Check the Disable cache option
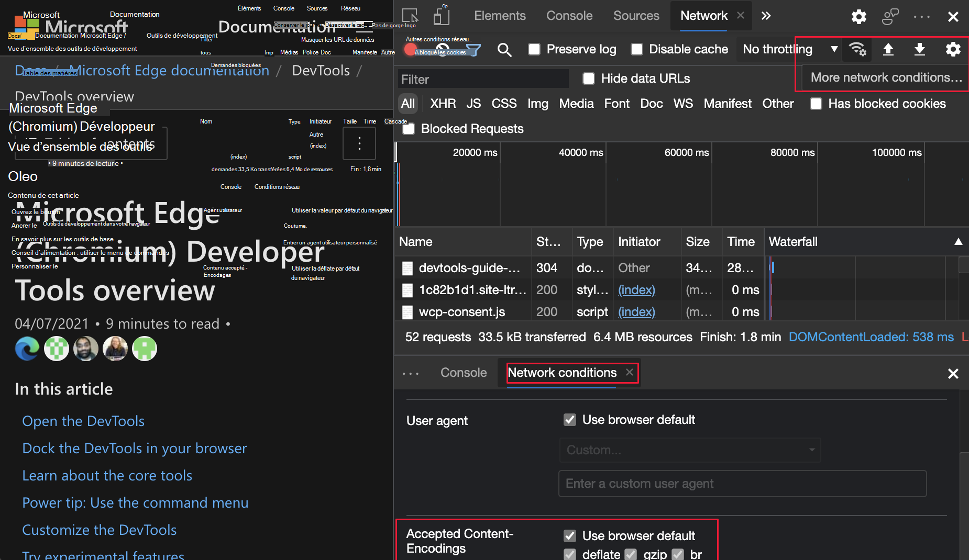 click(x=637, y=49)
